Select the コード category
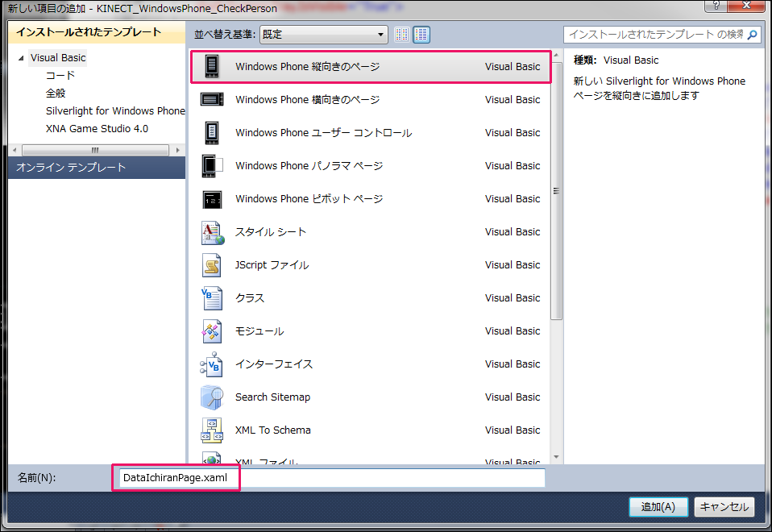 click(60, 76)
